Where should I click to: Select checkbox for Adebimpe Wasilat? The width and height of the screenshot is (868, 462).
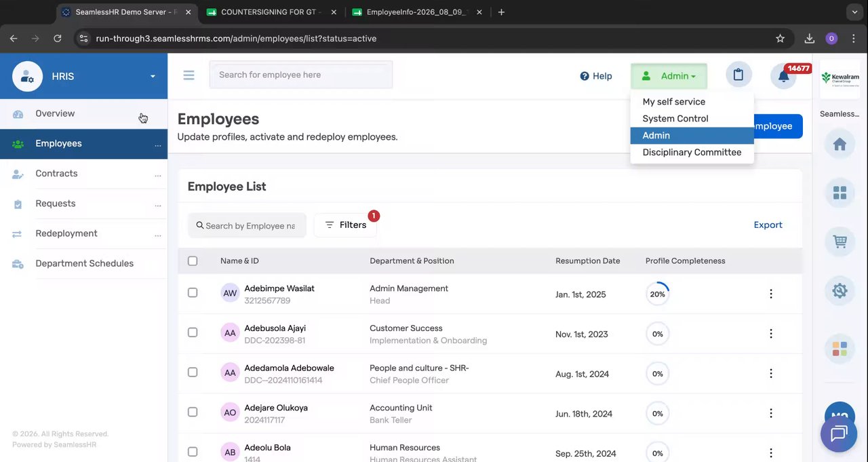coord(193,292)
